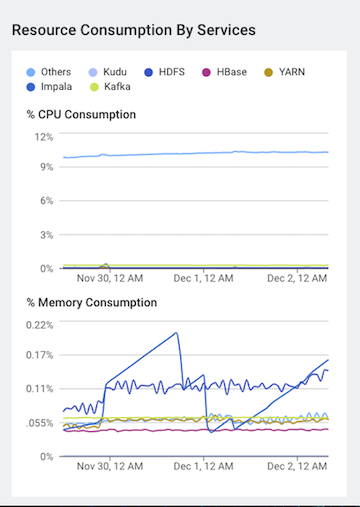360x507 pixels.
Task: Toggle the Kudu series legend label
Action: pyautogui.click(x=115, y=72)
